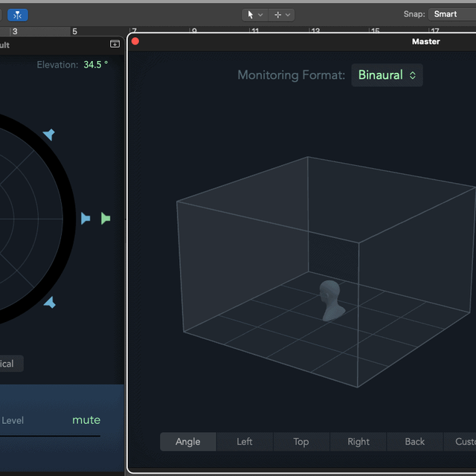Open the Custom view option

460,442
